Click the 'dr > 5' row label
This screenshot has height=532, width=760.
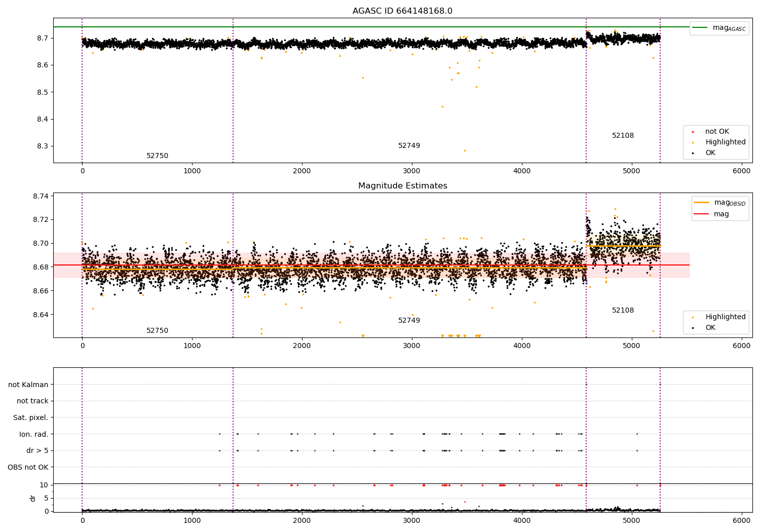pos(37,450)
